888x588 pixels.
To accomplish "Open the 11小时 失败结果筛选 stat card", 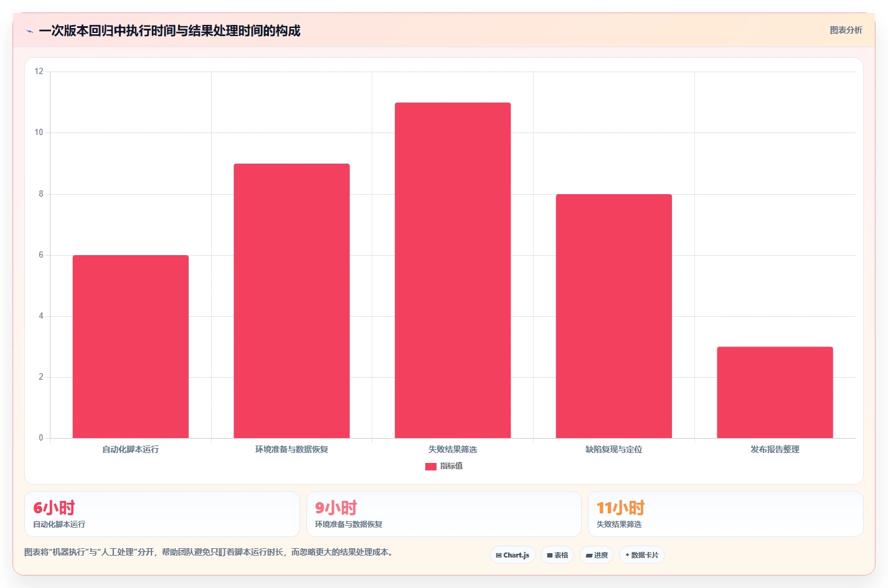I will 725,514.
